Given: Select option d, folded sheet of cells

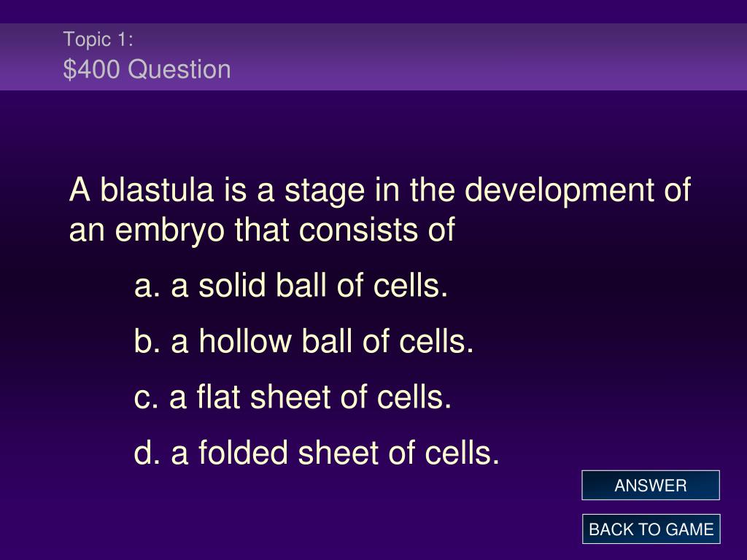Looking at the screenshot, I should pyautogui.click(x=317, y=453).
